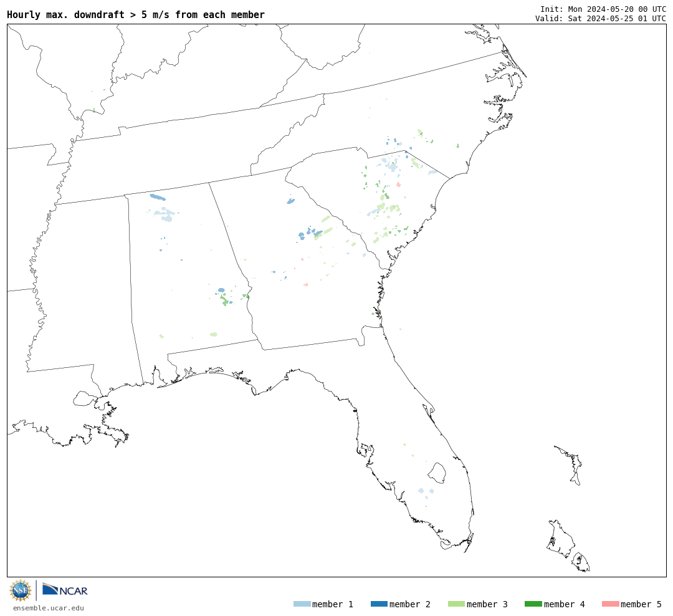The image size is (673, 616).
Task: Select the 'member 5' legend label
Action: (641, 604)
